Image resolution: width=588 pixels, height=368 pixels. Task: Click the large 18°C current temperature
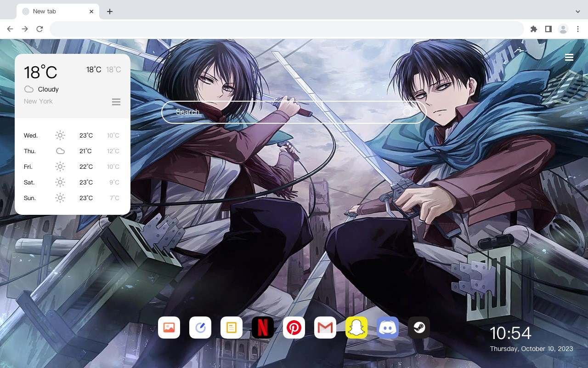(x=40, y=72)
